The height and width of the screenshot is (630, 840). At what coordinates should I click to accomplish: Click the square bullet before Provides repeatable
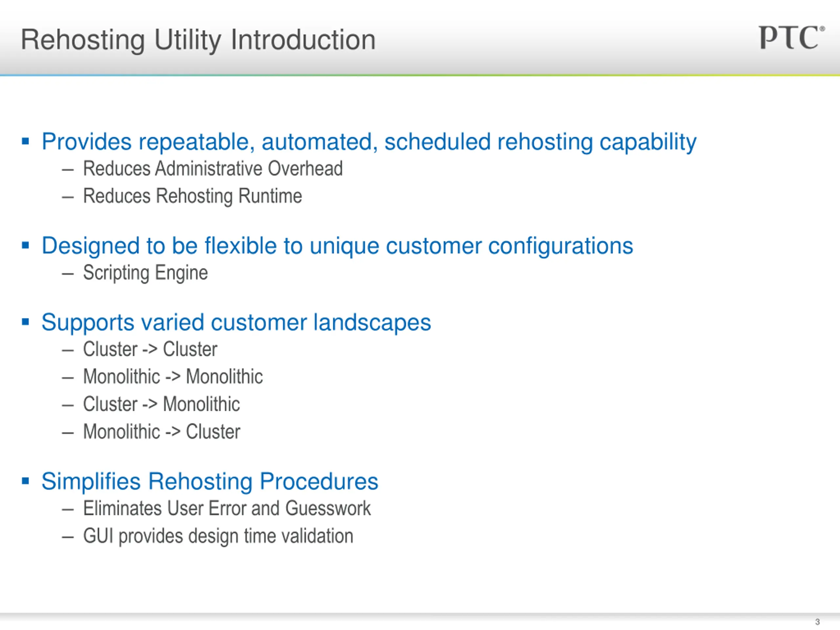[x=26, y=142]
